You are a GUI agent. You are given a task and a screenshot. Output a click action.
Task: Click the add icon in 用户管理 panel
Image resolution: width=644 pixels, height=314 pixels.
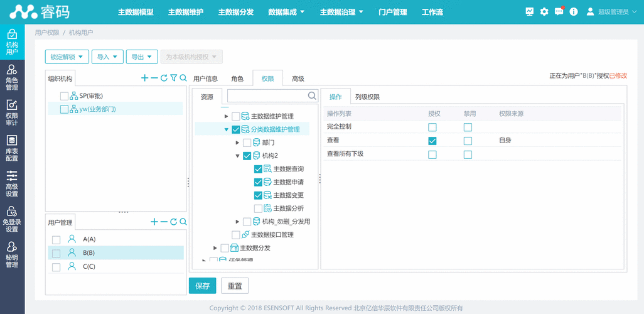[154, 222]
